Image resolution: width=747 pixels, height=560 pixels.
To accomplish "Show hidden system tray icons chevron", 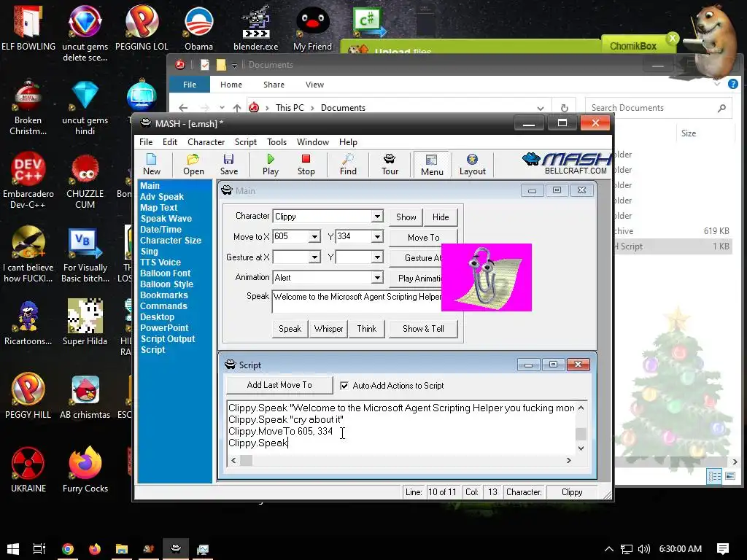I will (609, 549).
